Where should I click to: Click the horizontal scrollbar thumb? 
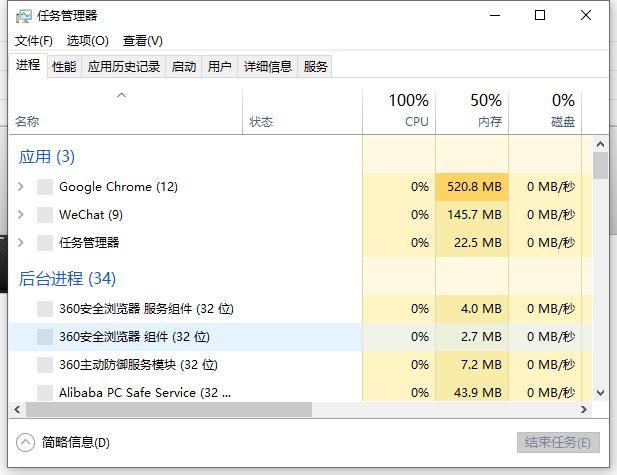pyautogui.click(x=170, y=410)
